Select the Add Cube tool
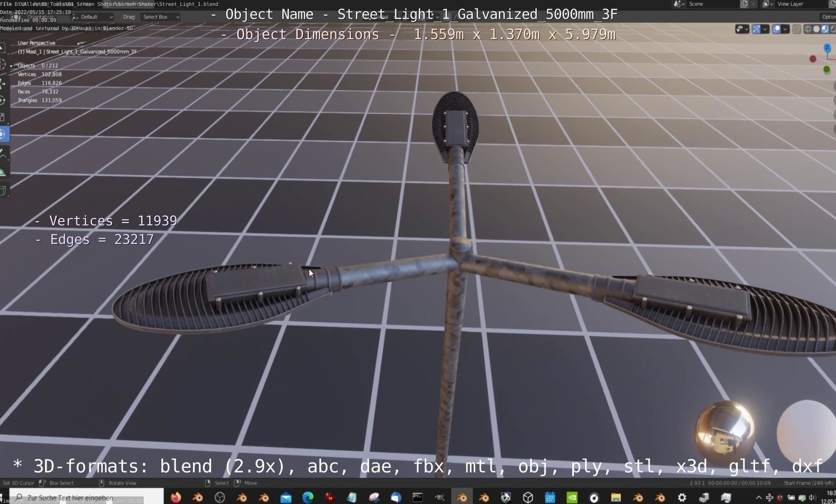The image size is (836, 504). click(x=3, y=190)
